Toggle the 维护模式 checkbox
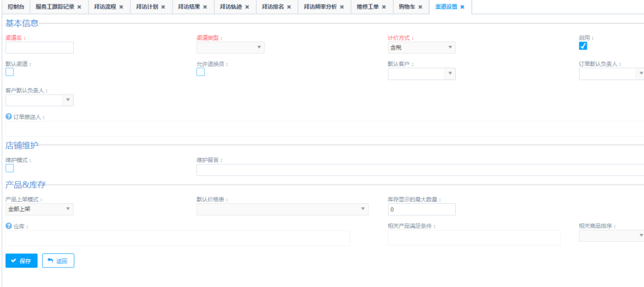Screen dimensions: 644x287 click(x=9, y=168)
